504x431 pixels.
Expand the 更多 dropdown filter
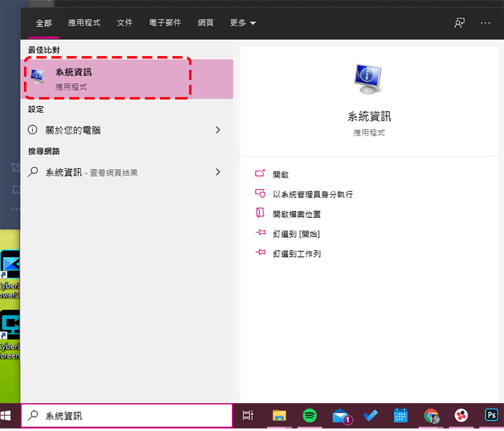point(243,23)
